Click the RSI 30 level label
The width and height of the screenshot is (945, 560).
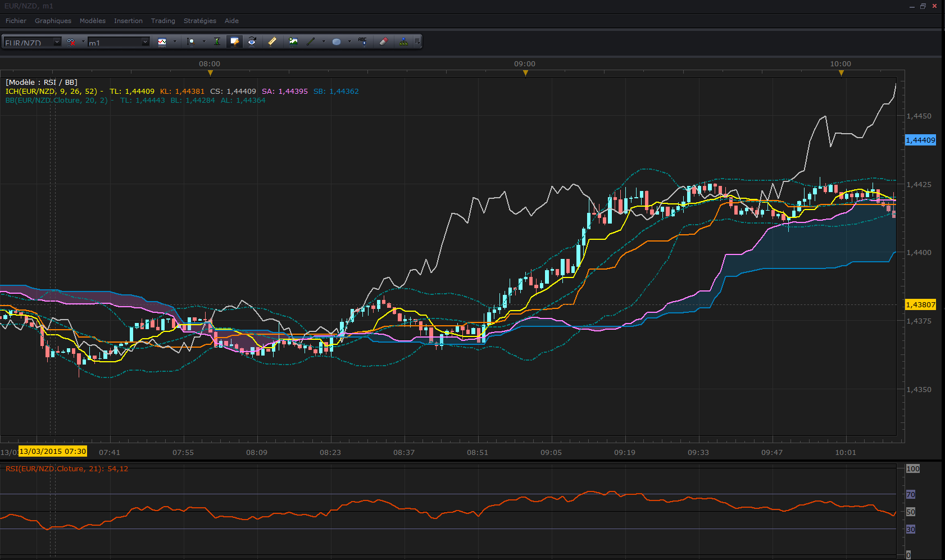click(x=911, y=529)
